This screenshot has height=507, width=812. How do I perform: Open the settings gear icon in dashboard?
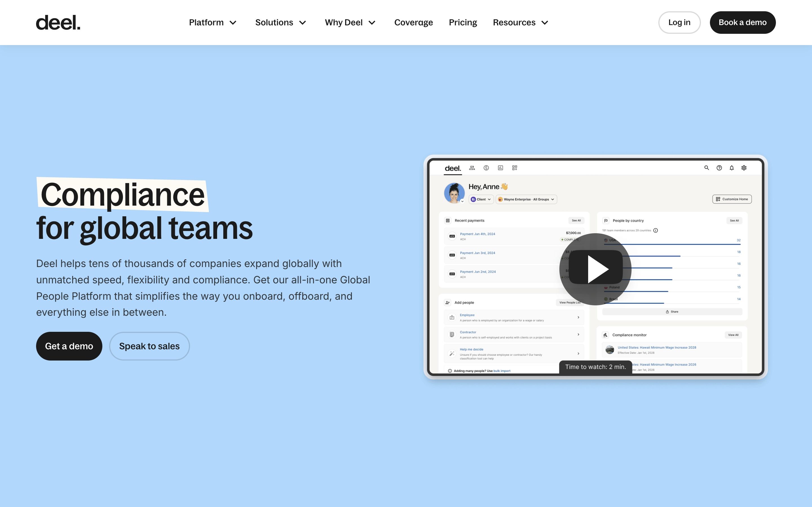[x=744, y=168]
